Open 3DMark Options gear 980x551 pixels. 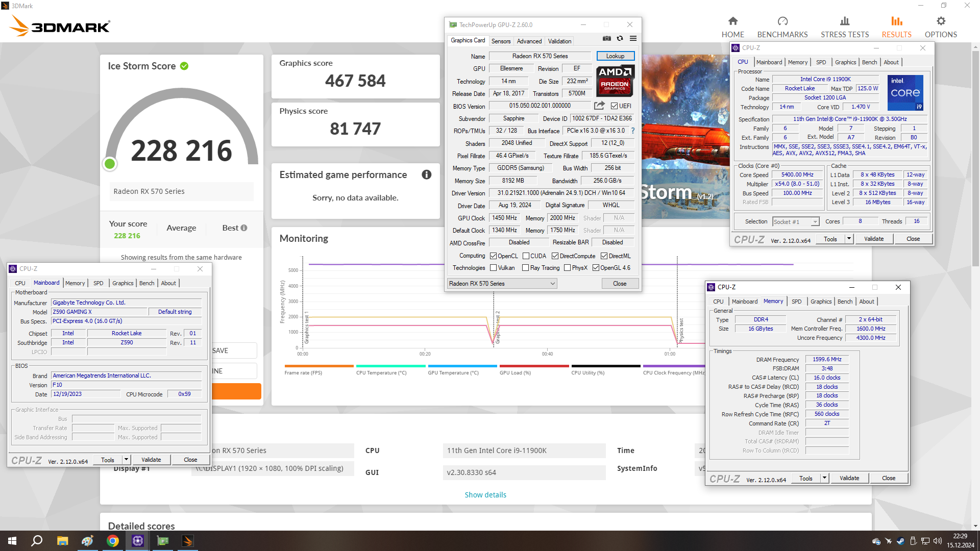(941, 27)
